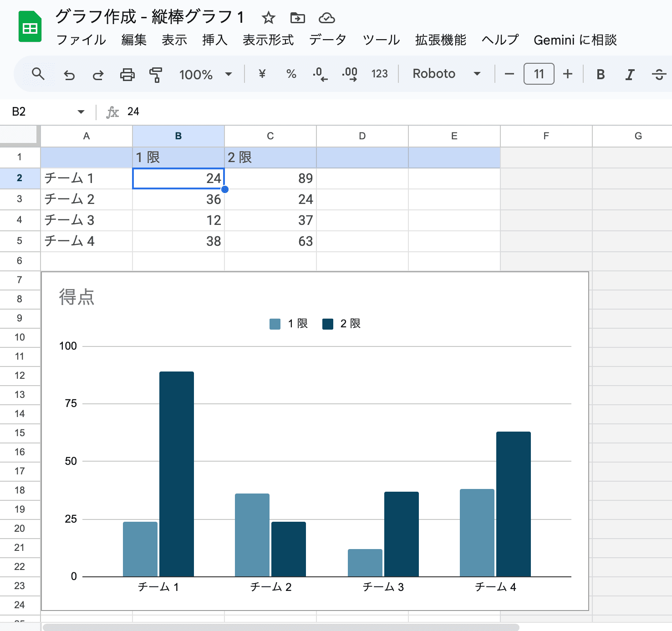The width and height of the screenshot is (672, 631).
Task: Toggle strikethrough formatting
Action: [x=658, y=74]
